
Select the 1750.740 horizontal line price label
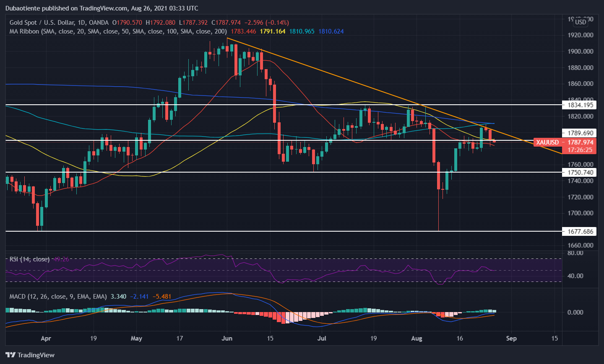(x=580, y=172)
